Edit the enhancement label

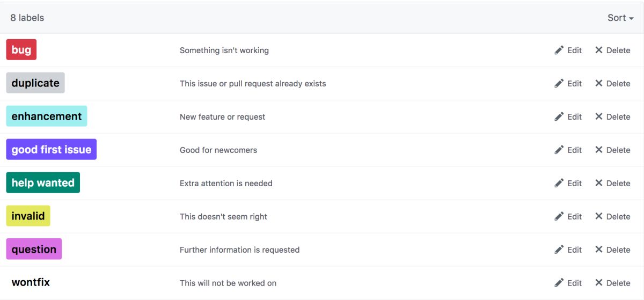tap(568, 116)
